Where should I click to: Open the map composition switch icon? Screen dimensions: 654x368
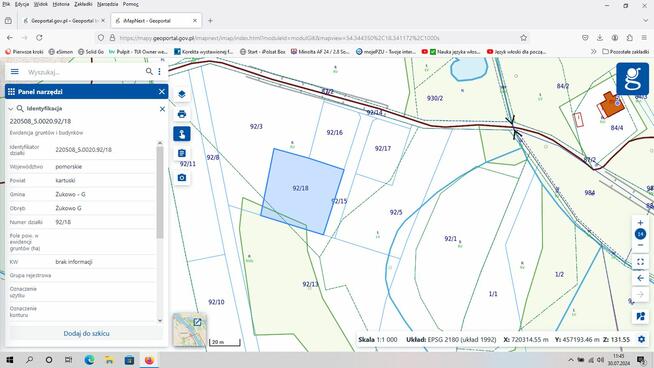[640, 316]
